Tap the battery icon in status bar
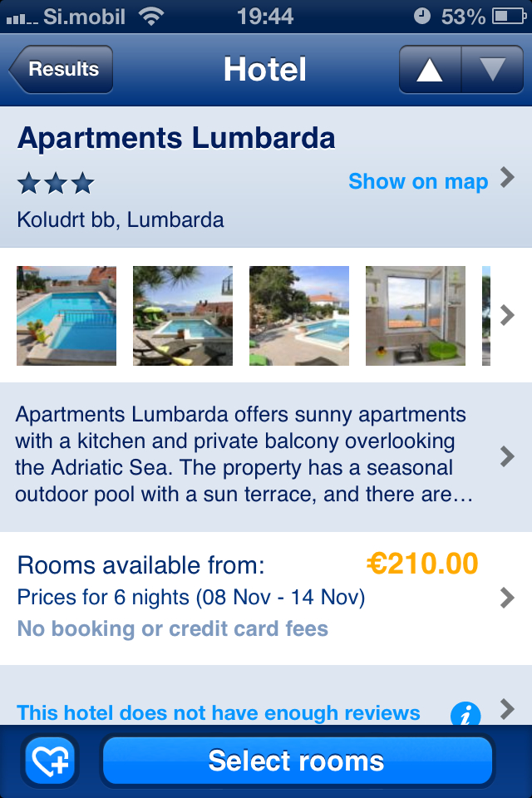 tap(509, 17)
